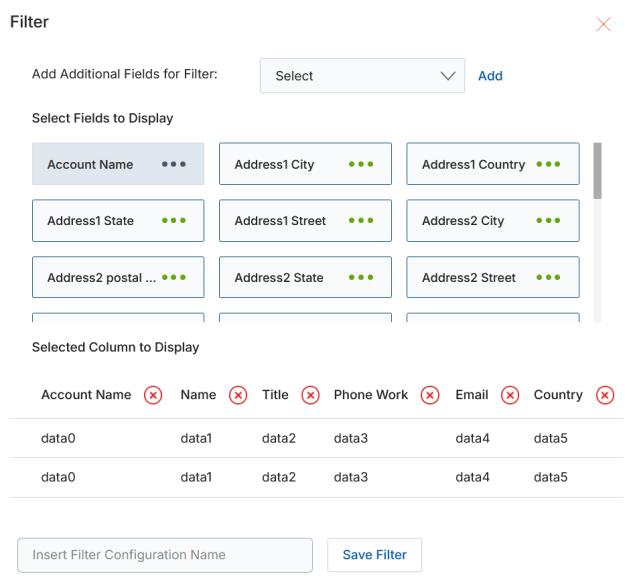Open the three-dot menu on Address1 State
Screen dimensions: 625x588
pos(174,220)
